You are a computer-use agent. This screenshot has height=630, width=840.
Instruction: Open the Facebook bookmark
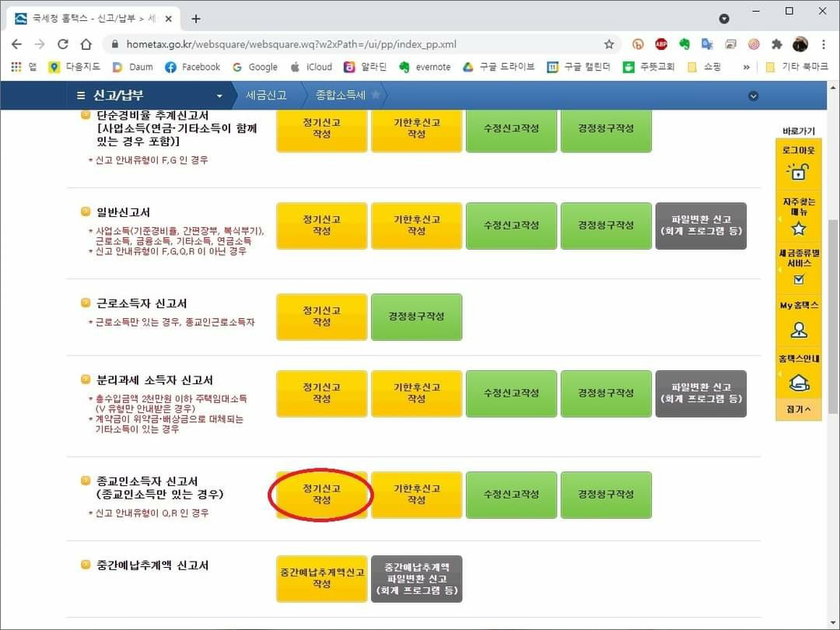(192, 67)
